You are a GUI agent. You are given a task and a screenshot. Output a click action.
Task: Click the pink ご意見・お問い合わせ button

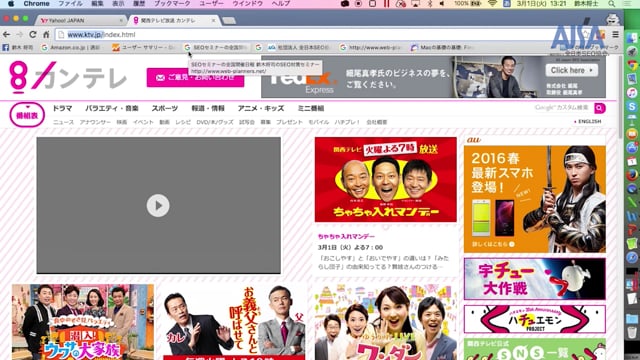pyautogui.click(x=196, y=77)
